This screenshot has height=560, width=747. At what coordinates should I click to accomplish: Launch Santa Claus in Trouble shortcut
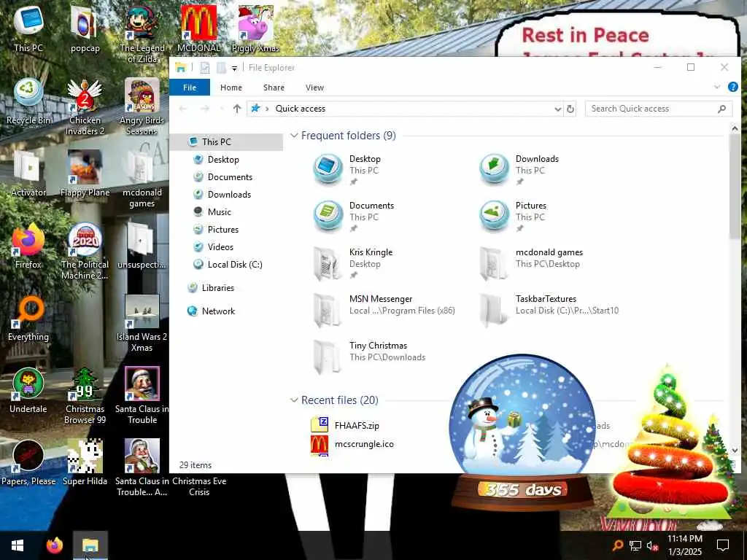click(142, 396)
